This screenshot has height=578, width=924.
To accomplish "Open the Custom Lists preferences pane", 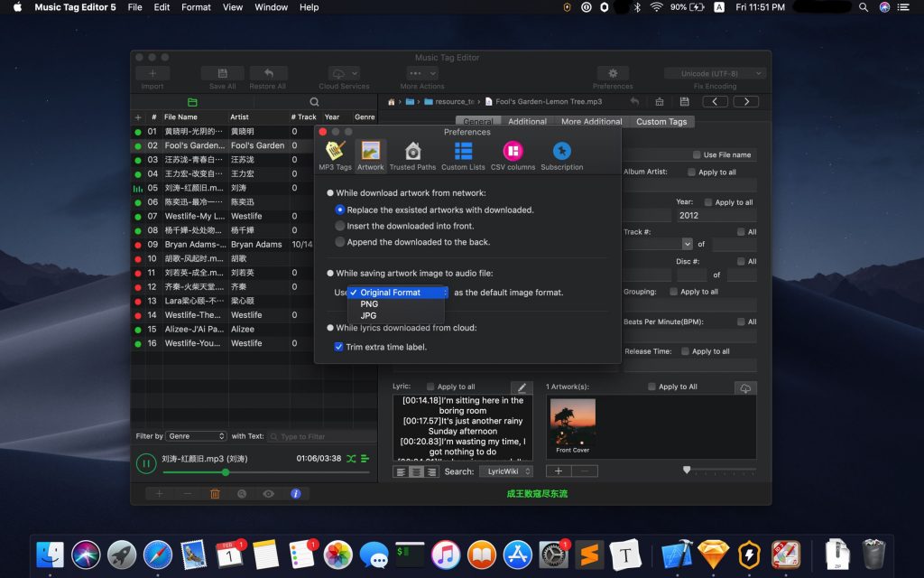I will (463, 155).
